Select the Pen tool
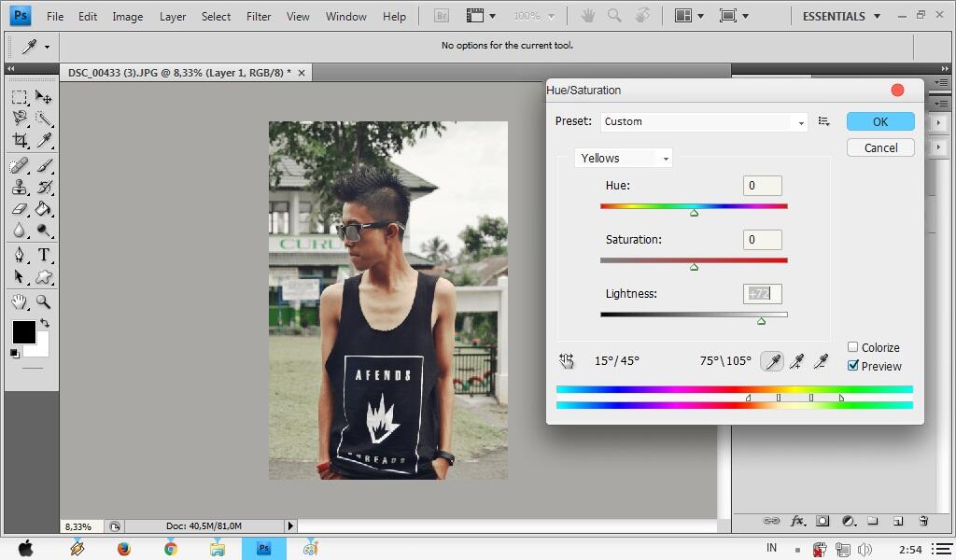956x560 pixels. tap(20, 255)
